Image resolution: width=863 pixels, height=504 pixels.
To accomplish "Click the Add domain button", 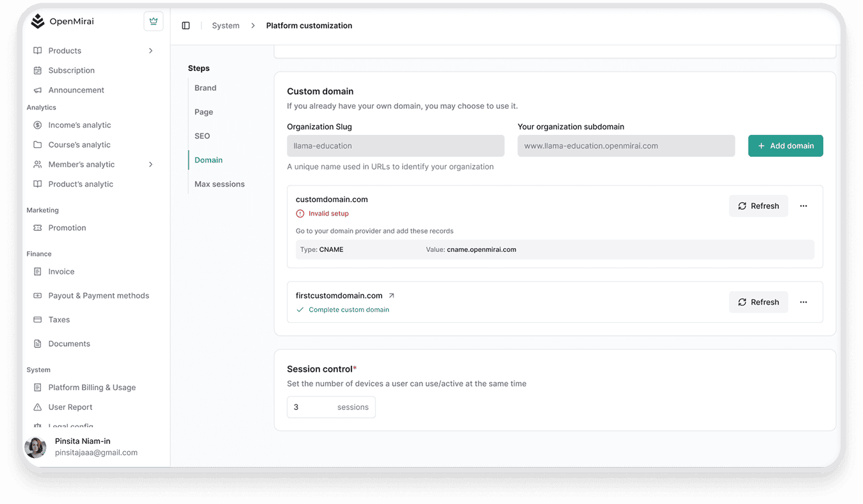I will [785, 146].
